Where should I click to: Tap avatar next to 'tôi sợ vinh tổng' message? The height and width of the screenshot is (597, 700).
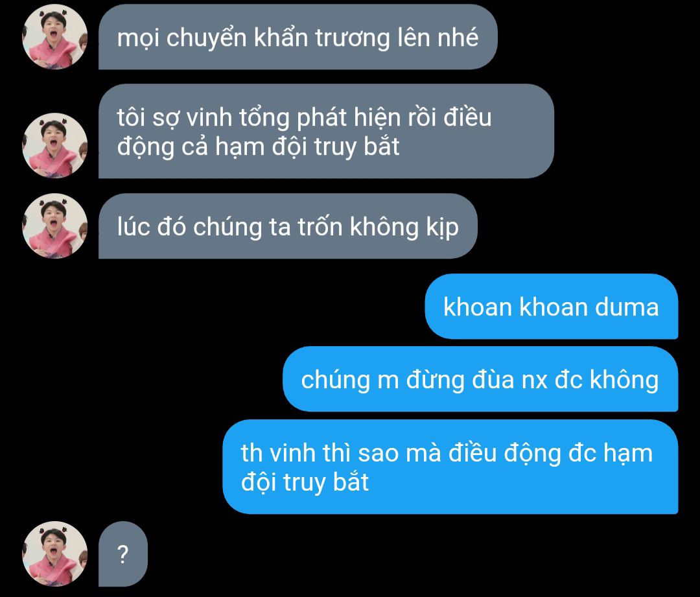pyautogui.click(x=55, y=146)
